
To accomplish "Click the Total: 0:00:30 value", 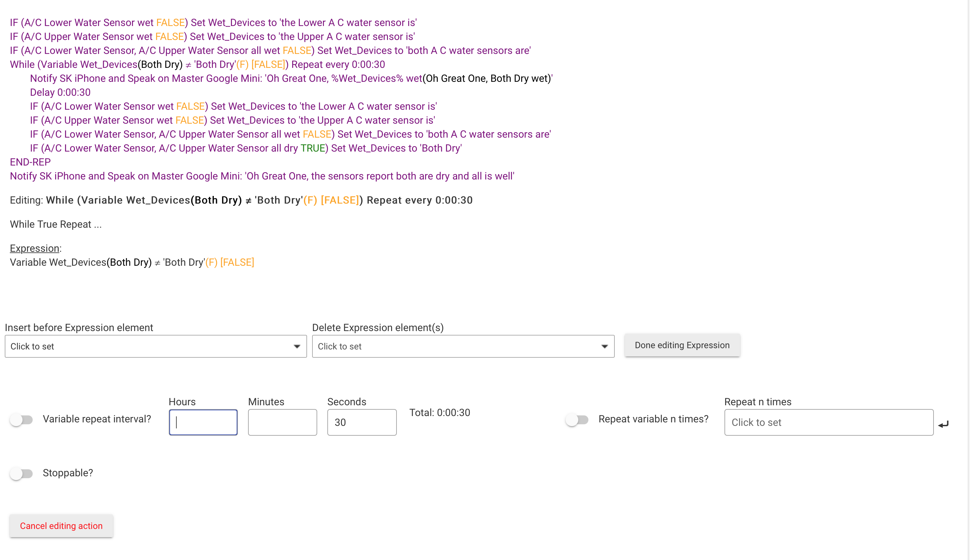I will tap(440, 412).
